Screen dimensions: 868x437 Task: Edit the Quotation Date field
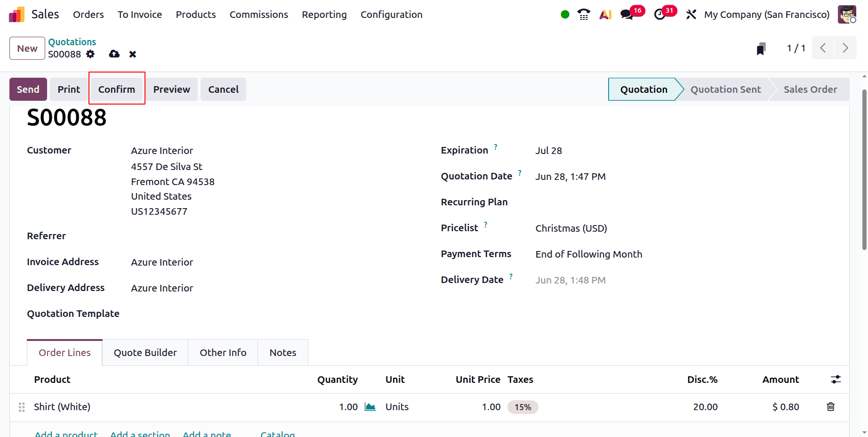pyautogui.click(x=571, y=177)
